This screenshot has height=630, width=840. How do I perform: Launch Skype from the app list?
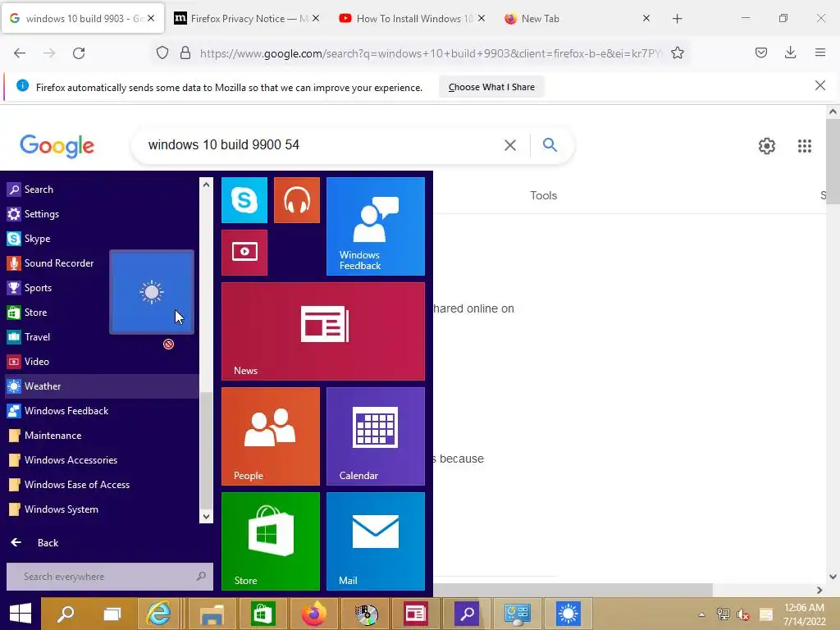click(102, 239)
